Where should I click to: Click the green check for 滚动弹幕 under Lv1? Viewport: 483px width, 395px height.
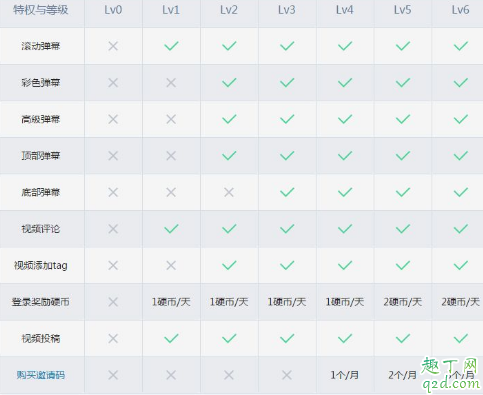tap(171, 46)
